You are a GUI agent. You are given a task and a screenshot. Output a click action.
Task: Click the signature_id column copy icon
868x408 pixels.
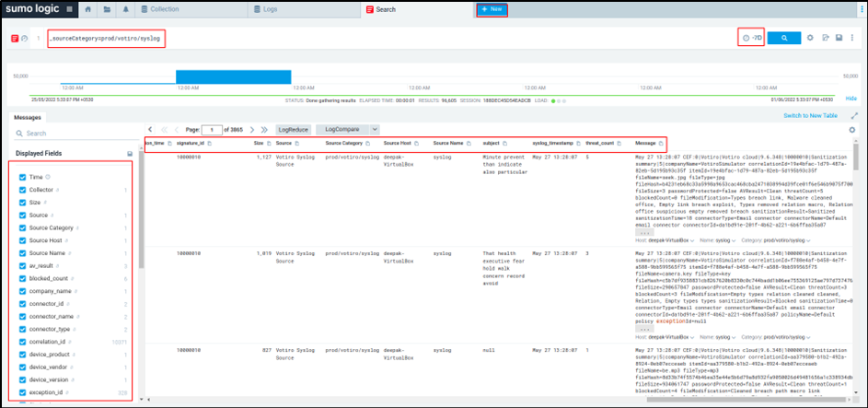(x=209, y=144)
